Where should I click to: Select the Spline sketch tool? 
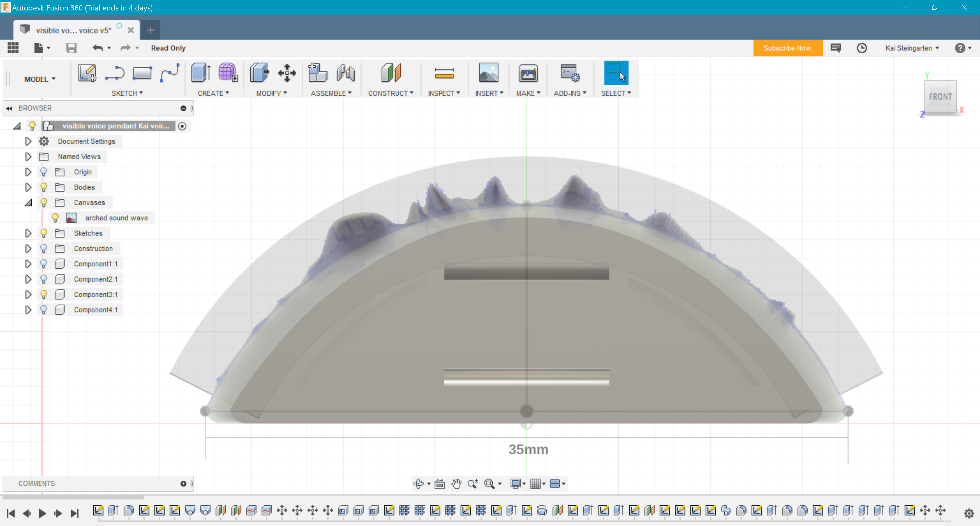click(170, 73)
